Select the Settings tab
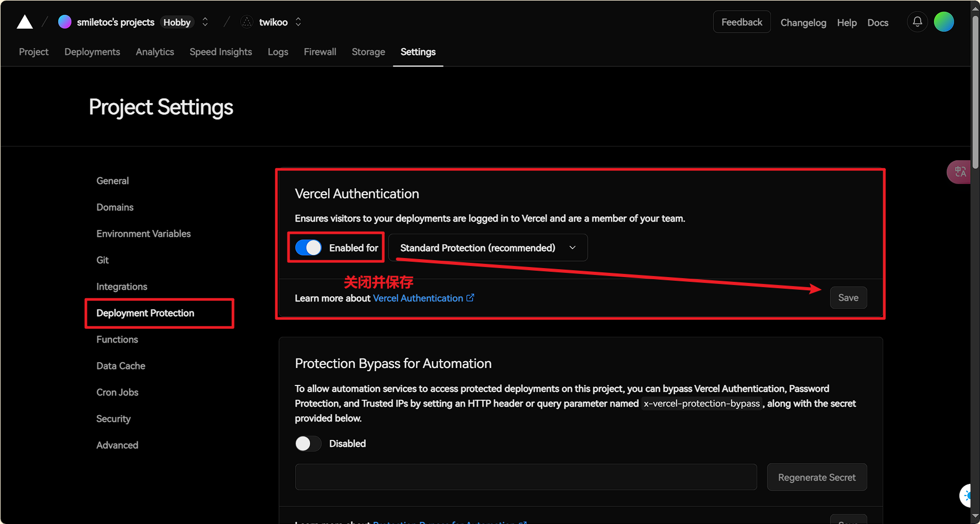Screen dimensions: 980x524 (418, 52)
